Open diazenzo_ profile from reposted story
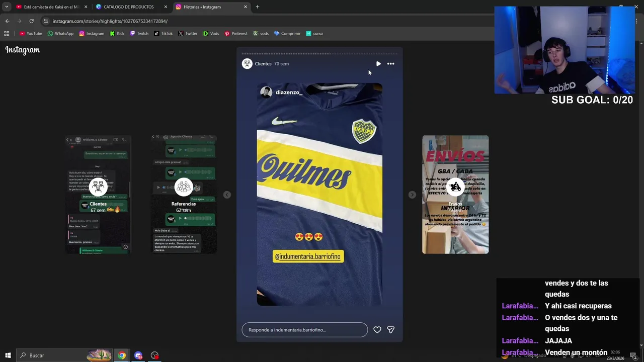The height and width of the screenshot is (362, 644). 289,92
